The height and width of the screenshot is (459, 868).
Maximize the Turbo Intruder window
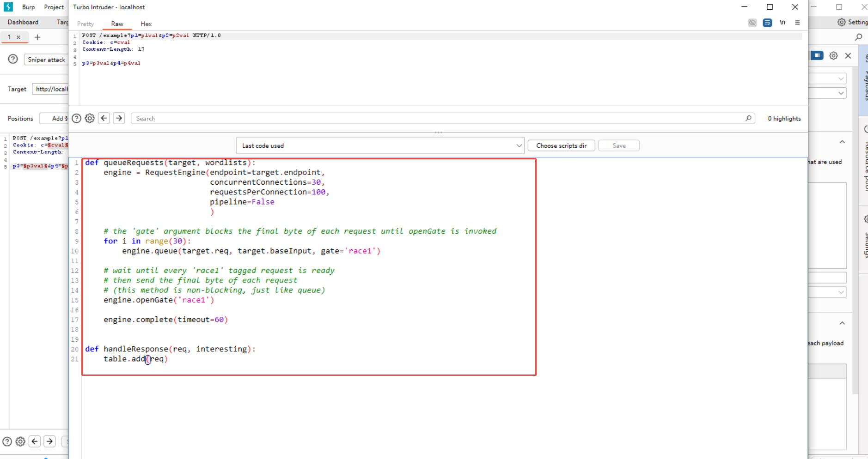tap(770, 7)
